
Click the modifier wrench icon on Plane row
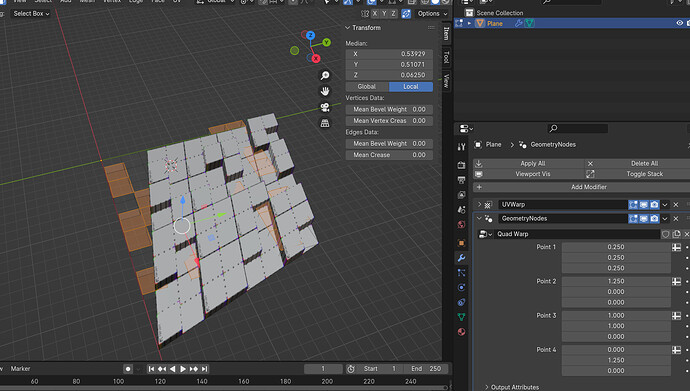point(518,23)
